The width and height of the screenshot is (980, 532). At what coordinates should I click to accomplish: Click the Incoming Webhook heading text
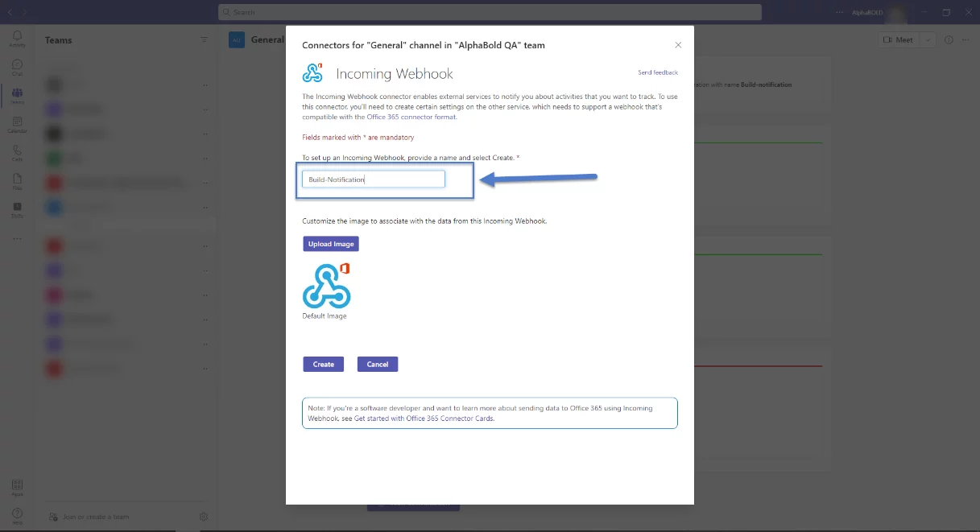click(x=395, y=74)
